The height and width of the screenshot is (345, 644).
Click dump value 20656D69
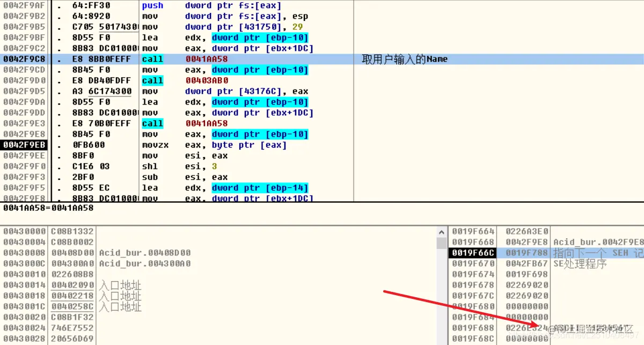pos(72,339)
